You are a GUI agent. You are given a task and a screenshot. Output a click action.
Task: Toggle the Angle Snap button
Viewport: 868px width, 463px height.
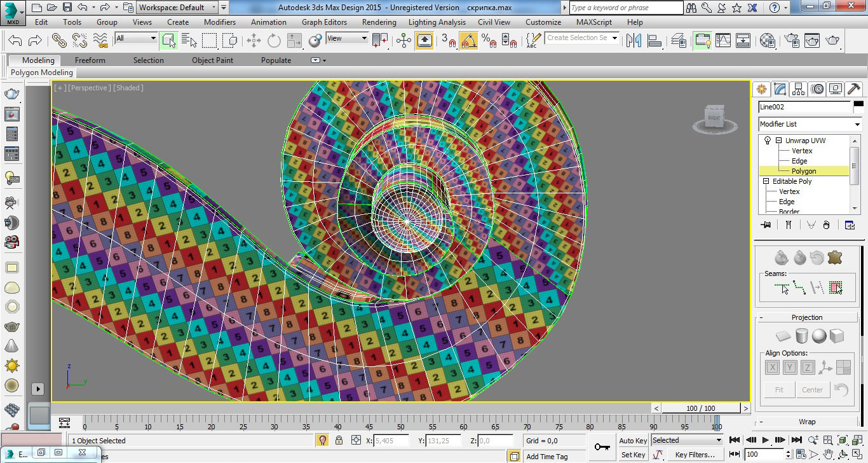[x=469, y=41]
